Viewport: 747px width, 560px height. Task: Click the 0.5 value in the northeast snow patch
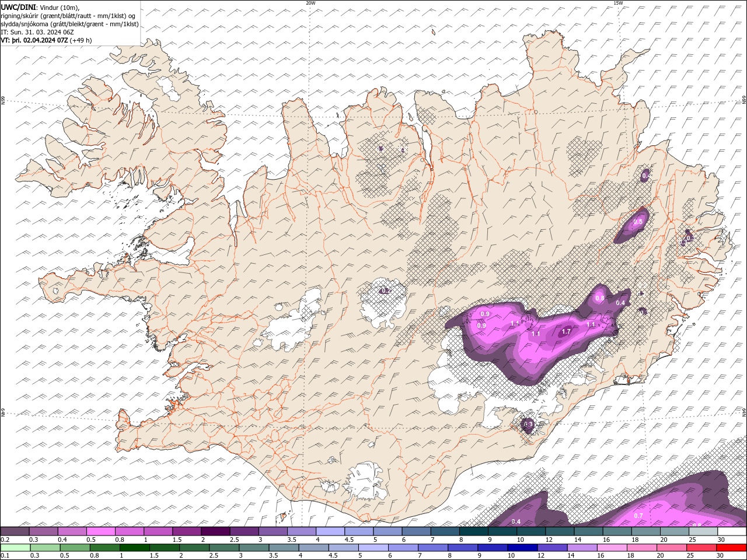tap(638, 222)
